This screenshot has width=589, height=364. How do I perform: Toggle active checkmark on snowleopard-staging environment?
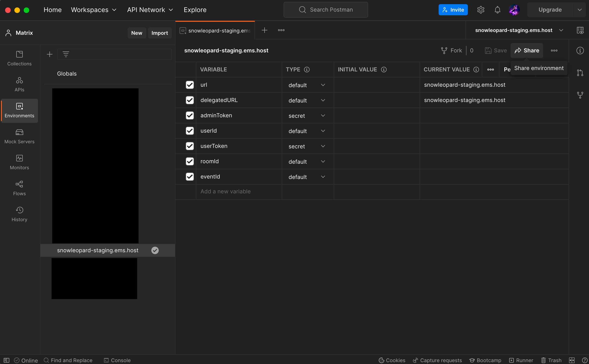pos(155,250)
